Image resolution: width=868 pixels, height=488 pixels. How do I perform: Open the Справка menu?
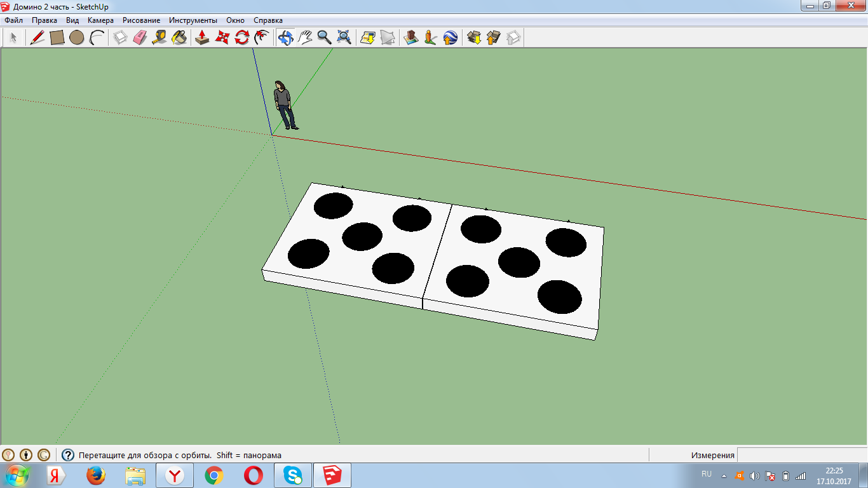pos(268,20)
